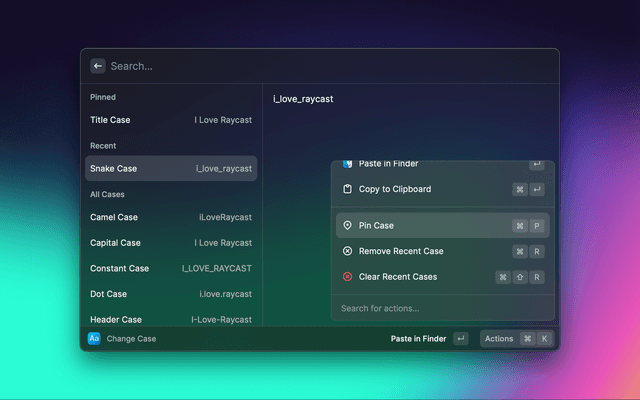Image resolution: width=640 pixels, height=400 pixels.
Task: Select the Header Case row
Action: (171, 318)
